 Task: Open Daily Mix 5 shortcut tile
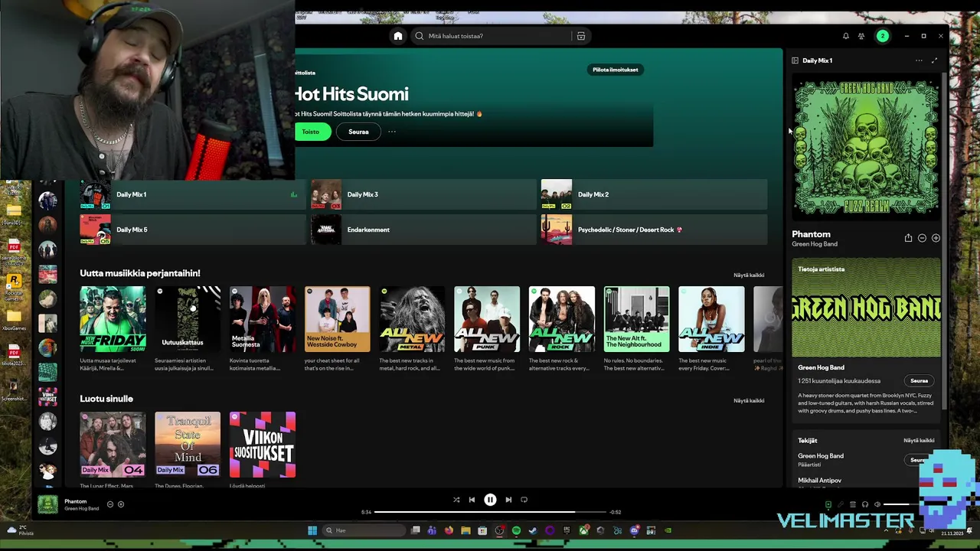(193, 230)
